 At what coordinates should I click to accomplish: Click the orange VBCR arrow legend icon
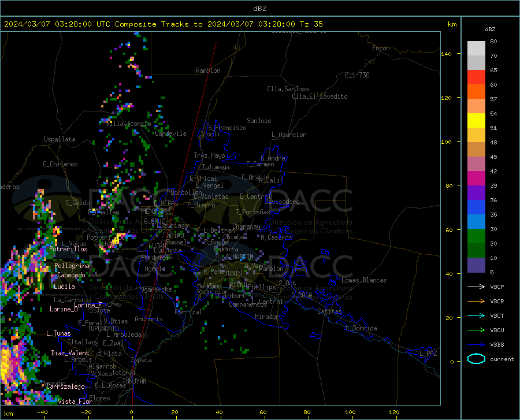pyautogui.click(x=476, y=302)
